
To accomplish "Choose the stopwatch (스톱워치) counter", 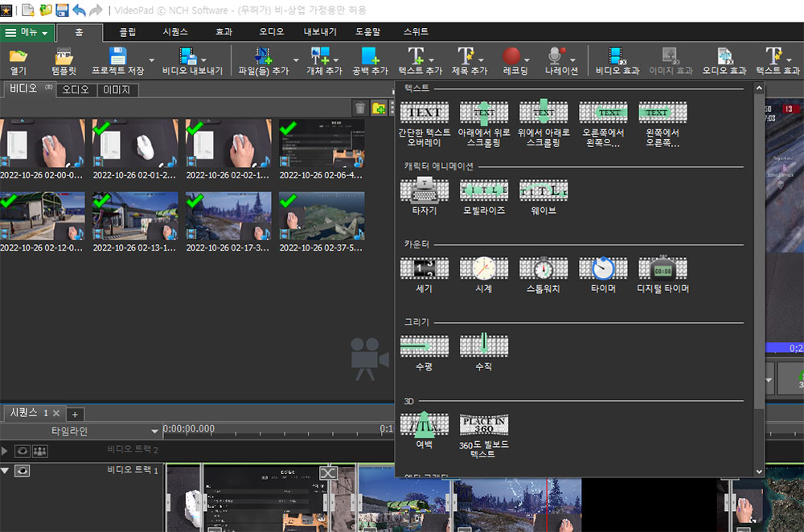I will click(x=544, y=274).
